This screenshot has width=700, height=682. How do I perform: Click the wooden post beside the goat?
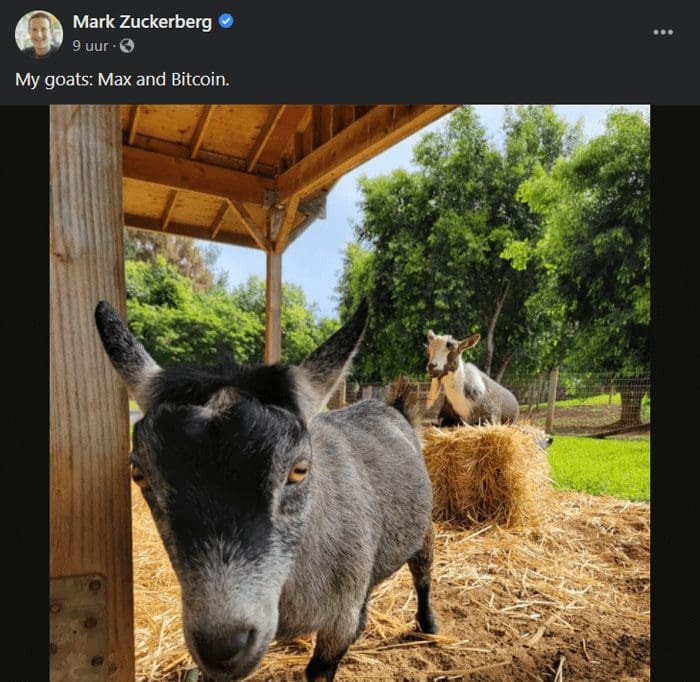[x=89, y=393]
